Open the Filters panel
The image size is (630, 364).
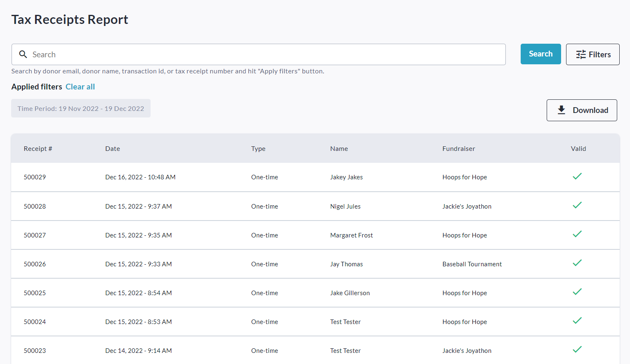point(592,54)
